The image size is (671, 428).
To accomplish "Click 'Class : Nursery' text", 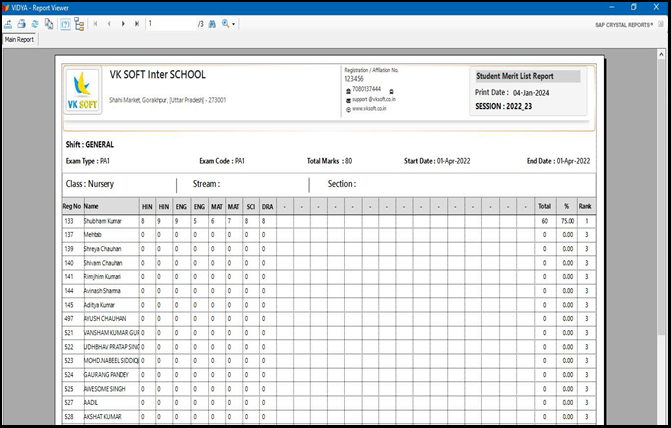I will pos(89,184).
